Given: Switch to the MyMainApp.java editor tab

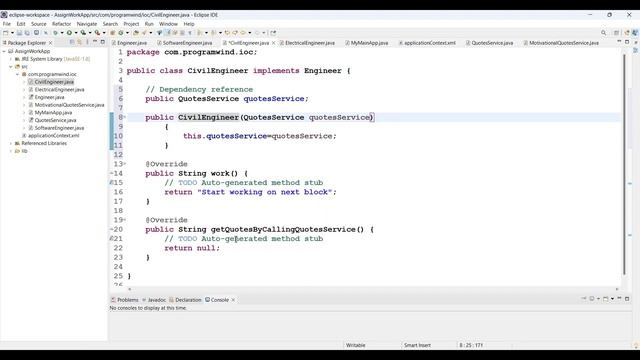Looking at the screenshot, I should [x=367, y=42].
